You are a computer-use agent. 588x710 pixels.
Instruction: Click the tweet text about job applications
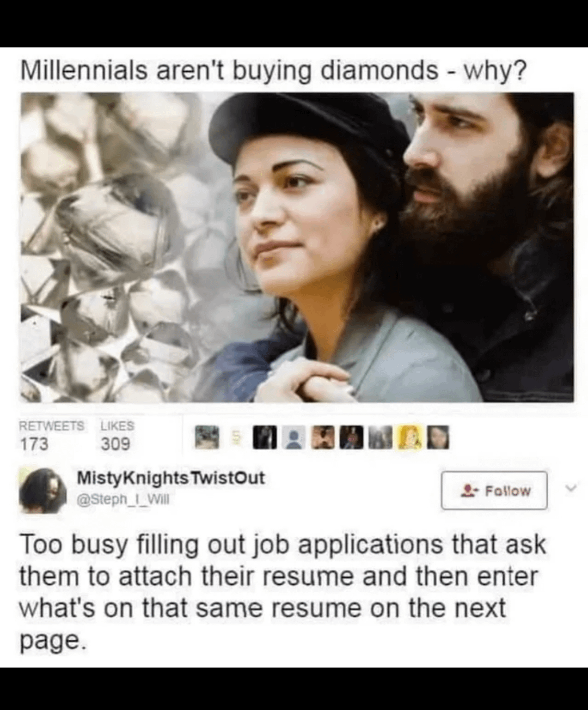[282, 592]
